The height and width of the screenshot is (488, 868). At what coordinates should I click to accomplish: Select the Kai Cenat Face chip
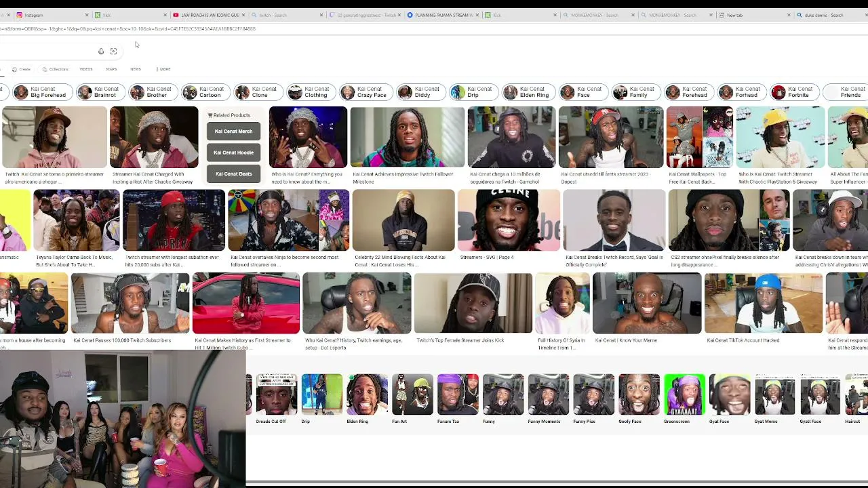583,92
